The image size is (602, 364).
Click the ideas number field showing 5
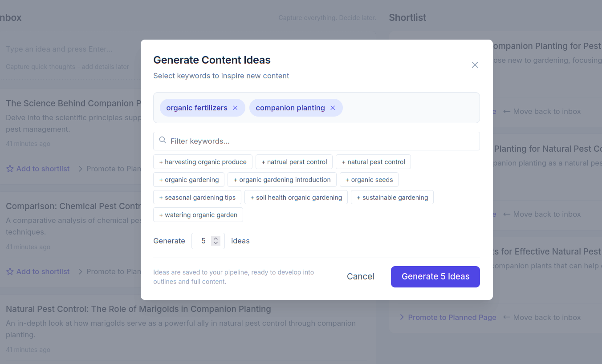tap(203, 240)
